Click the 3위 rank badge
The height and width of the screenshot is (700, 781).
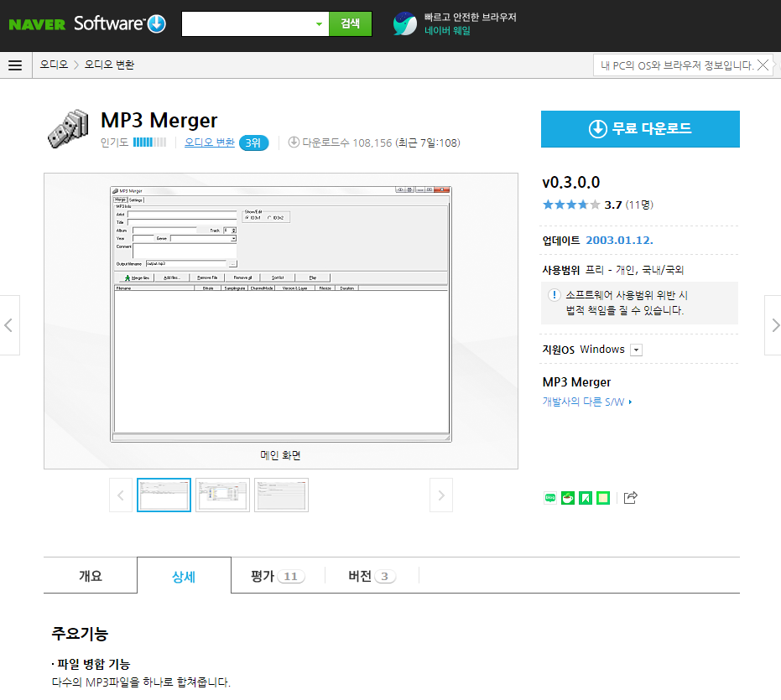pos(253,143)
